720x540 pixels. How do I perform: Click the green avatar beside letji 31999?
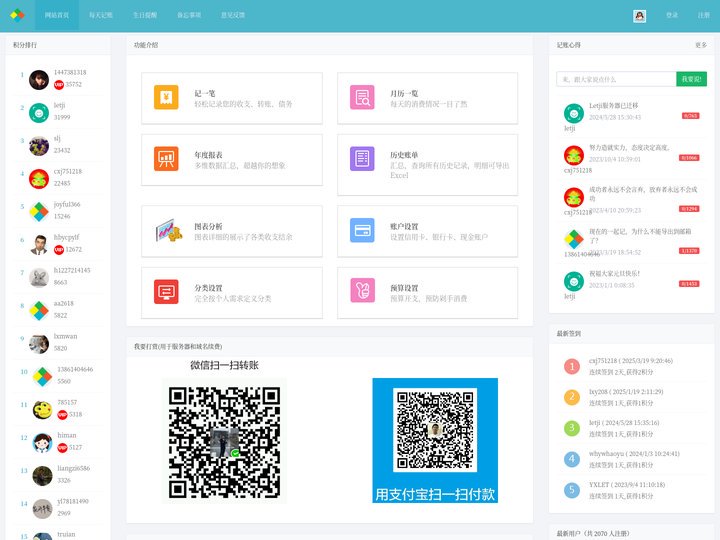pos(39,113)
